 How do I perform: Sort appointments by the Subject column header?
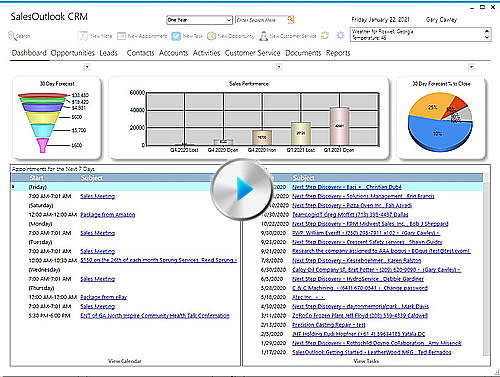[92, 178]
